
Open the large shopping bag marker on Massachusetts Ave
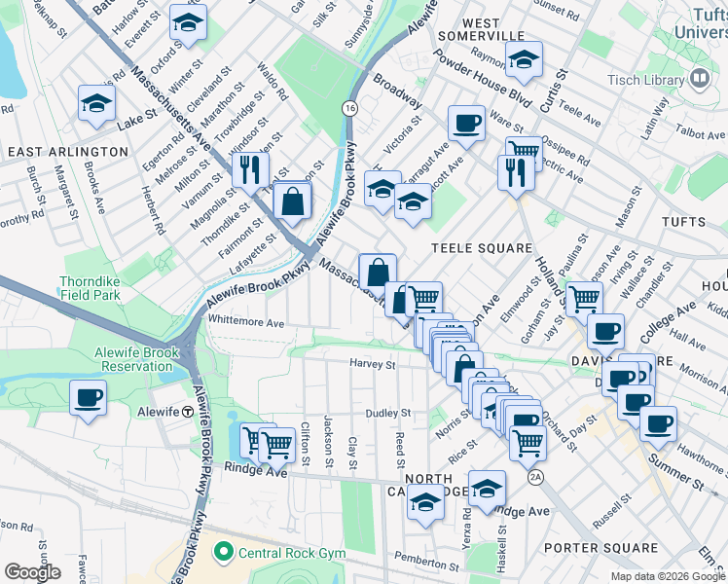378,274
